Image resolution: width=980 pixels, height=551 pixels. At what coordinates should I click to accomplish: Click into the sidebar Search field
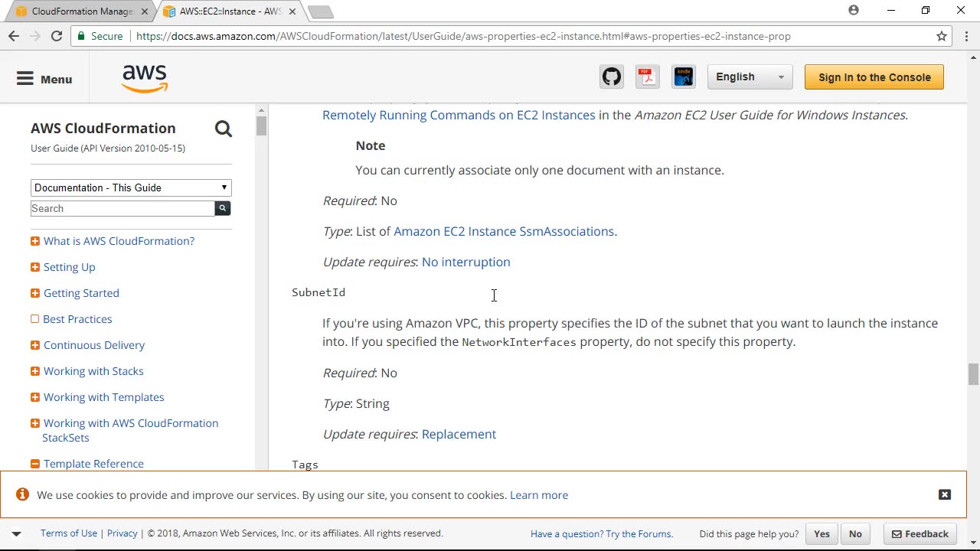pos(123,208)
